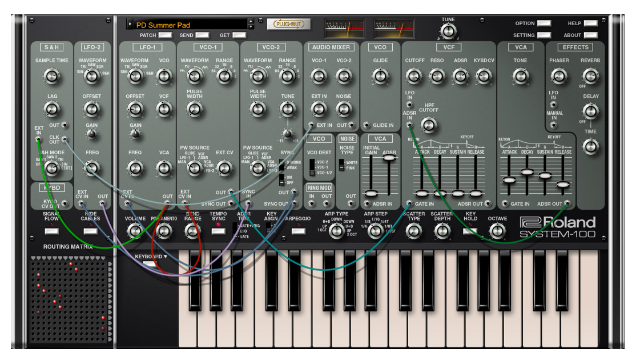Click the SCATTER DEPTH knob
The image size is (644, 360).
click(442, 231)
